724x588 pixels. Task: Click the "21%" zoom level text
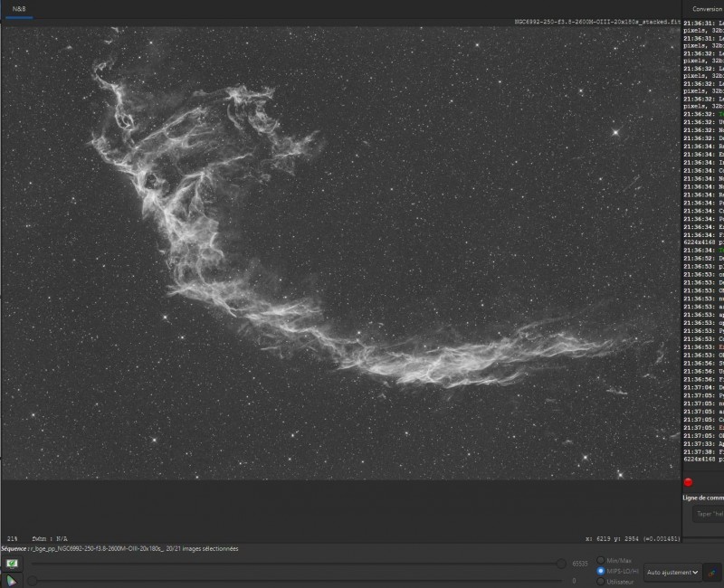pyautogui.click(x=13, y=538)
